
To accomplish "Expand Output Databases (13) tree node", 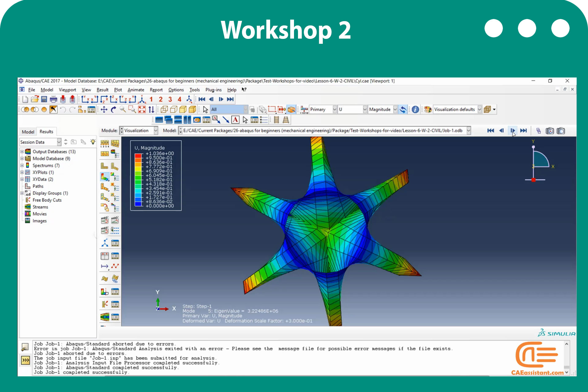I will click(x=22, y=152).
